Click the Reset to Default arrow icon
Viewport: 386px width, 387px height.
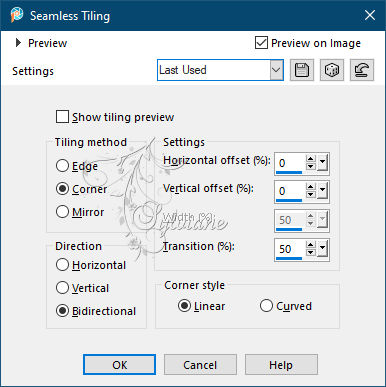(x=362, y=70)
